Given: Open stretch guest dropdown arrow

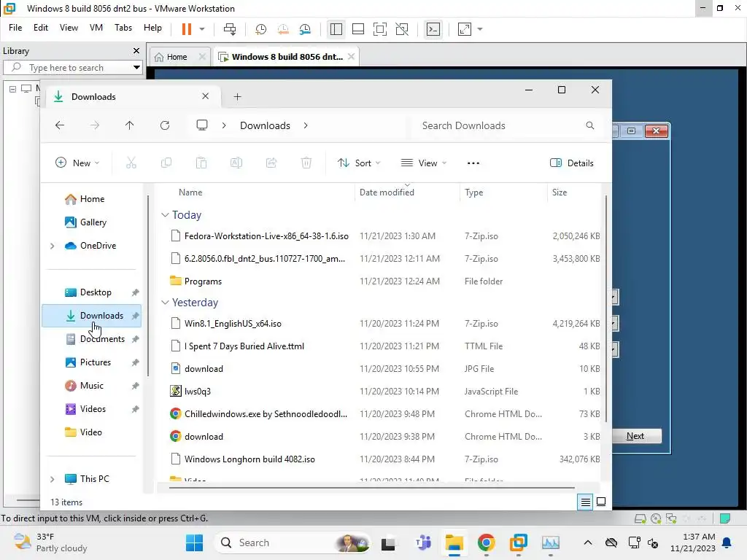Looking at the screenshot, I should 480,29.
